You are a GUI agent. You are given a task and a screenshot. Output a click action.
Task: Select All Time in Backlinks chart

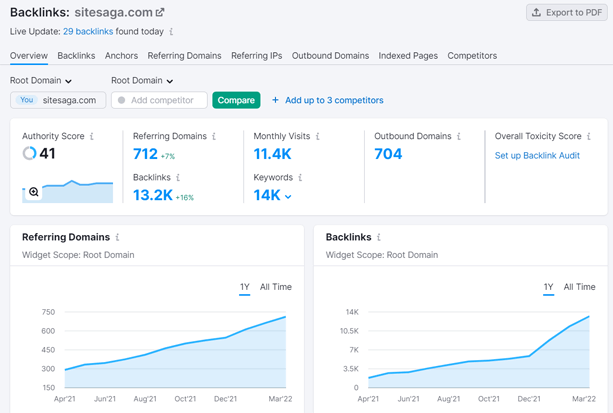coord(579,287)
